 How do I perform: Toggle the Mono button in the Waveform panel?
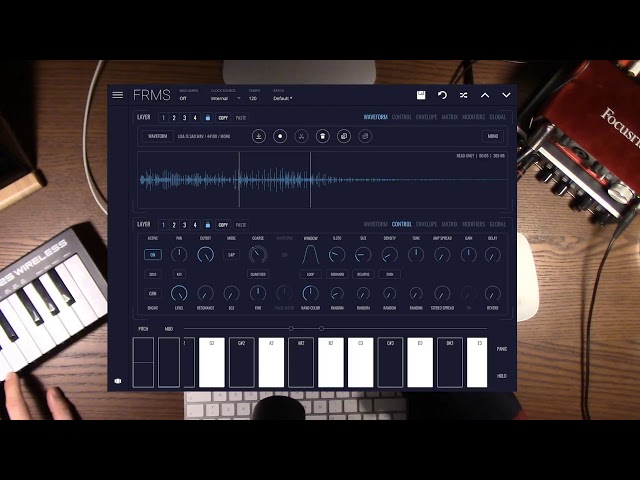pos(493,136)
